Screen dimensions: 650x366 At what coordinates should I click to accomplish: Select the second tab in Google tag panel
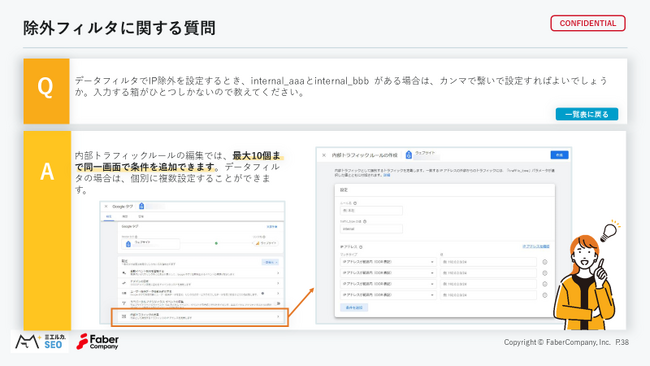125,216
